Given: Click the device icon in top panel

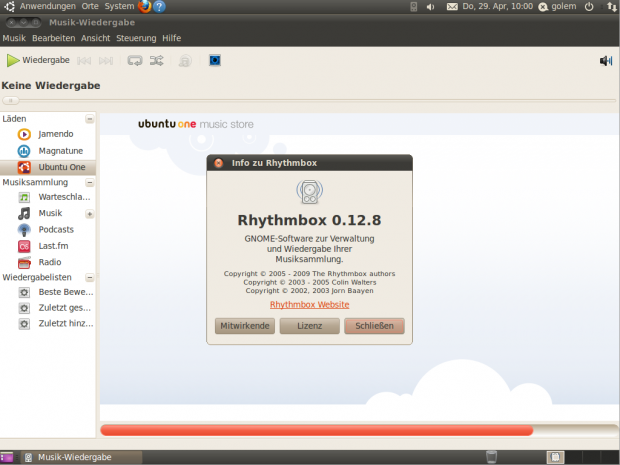Looking at the screenshot, I should coord(414,7).
